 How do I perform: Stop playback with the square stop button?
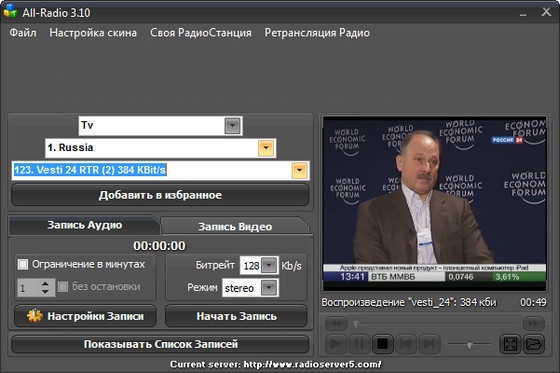(382, 344)
